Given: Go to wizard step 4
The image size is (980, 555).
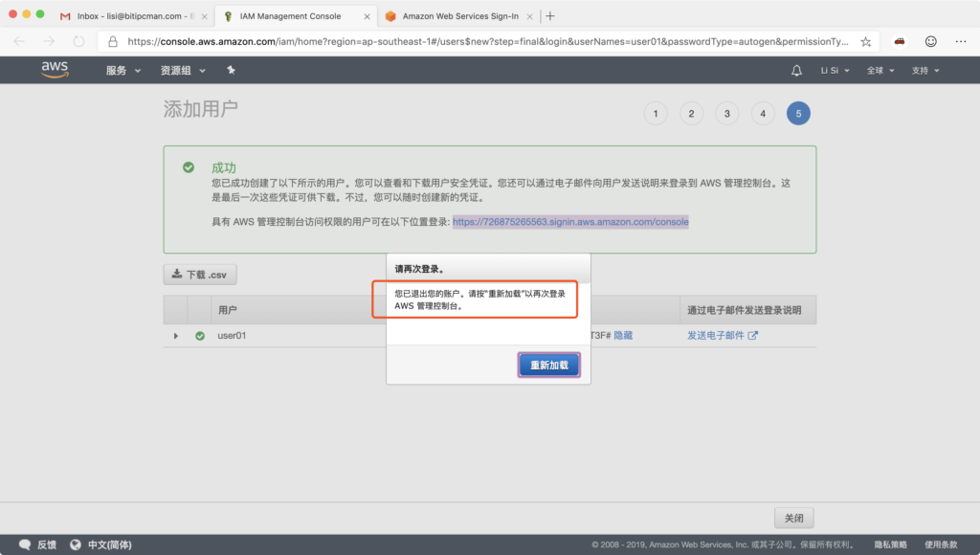Looking at the screenshot, I should [x=763, y=114].
